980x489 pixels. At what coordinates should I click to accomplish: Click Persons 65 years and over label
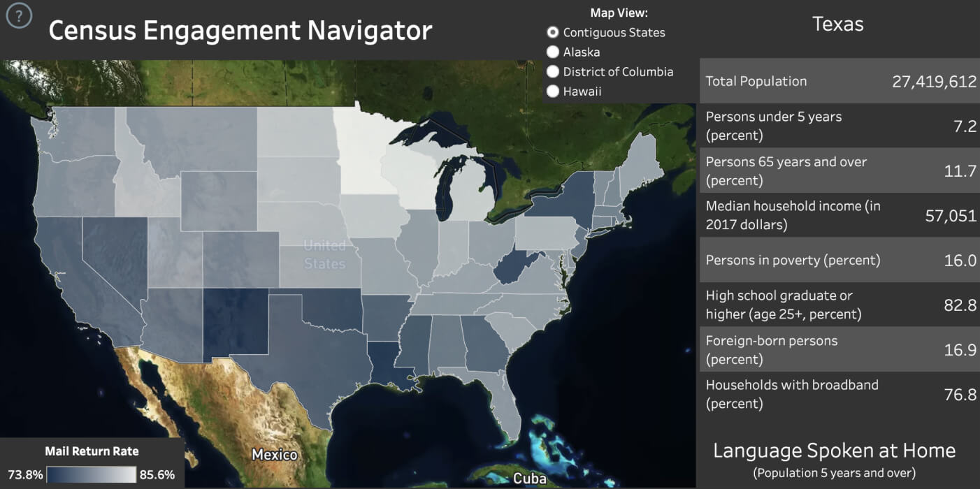[786, 171]
